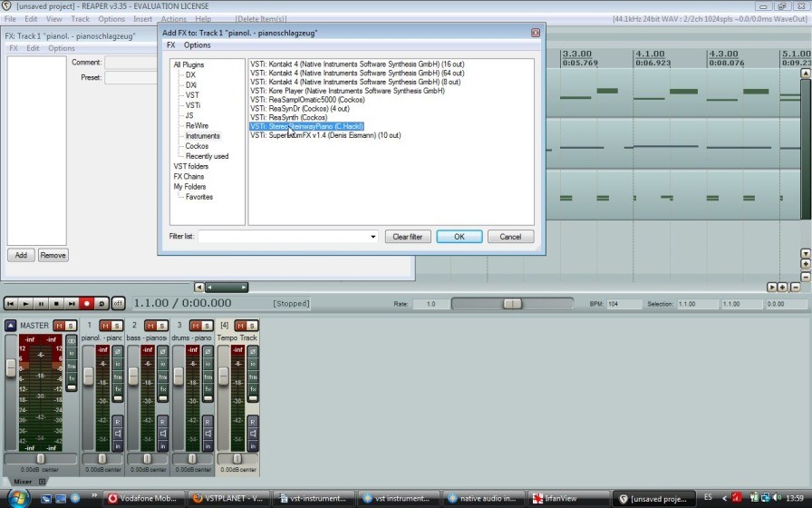Adjust the playback Rate slider
This screenshot has height=508, width=812.
click(x=513, y=304)
